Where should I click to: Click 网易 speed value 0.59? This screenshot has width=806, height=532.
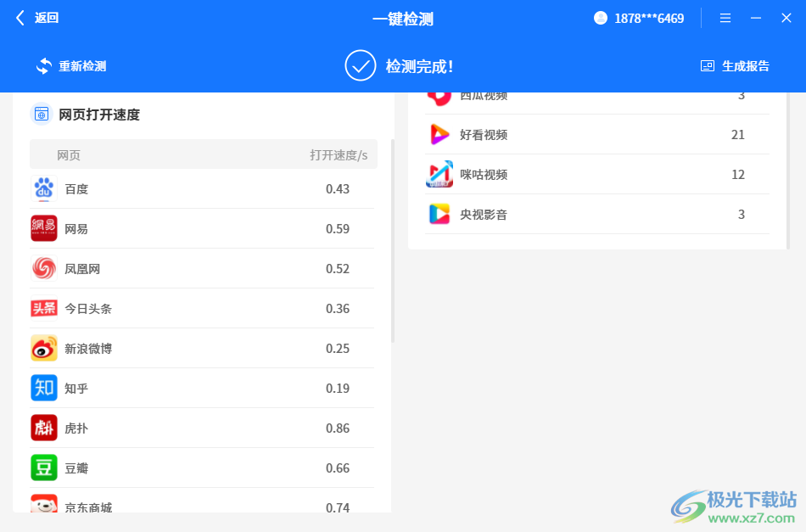point(338,229)
